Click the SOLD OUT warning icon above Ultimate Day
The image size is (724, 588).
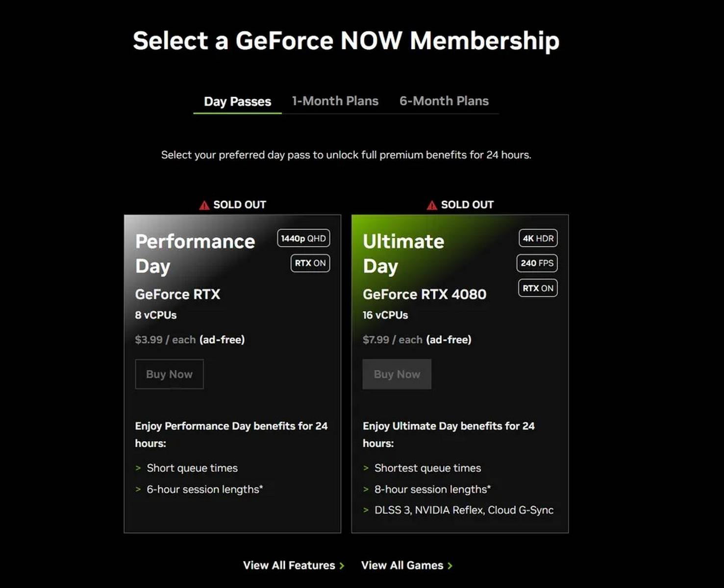(x=431, y=204)
